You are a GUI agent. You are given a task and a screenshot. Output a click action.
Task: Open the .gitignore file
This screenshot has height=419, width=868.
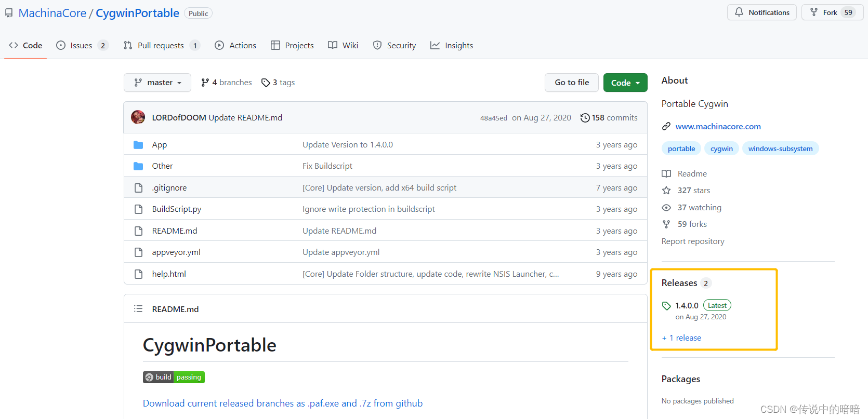point(169,188)
